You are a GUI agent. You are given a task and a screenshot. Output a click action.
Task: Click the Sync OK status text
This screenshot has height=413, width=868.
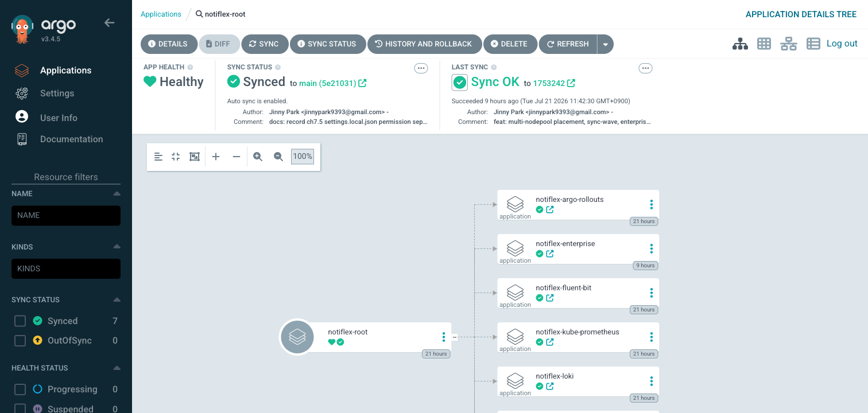[x=495, y=82]
